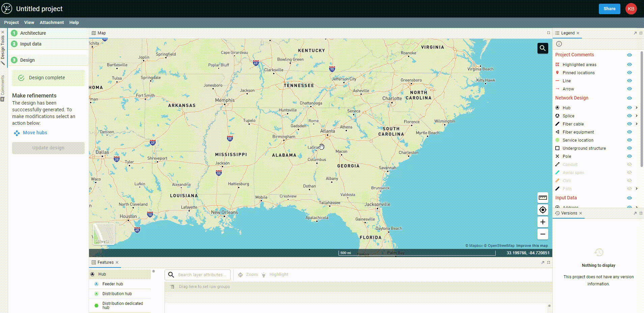Toggle Input Data group visibility
The height and width of the screenshot is (313, 644).
coord(629,198)
